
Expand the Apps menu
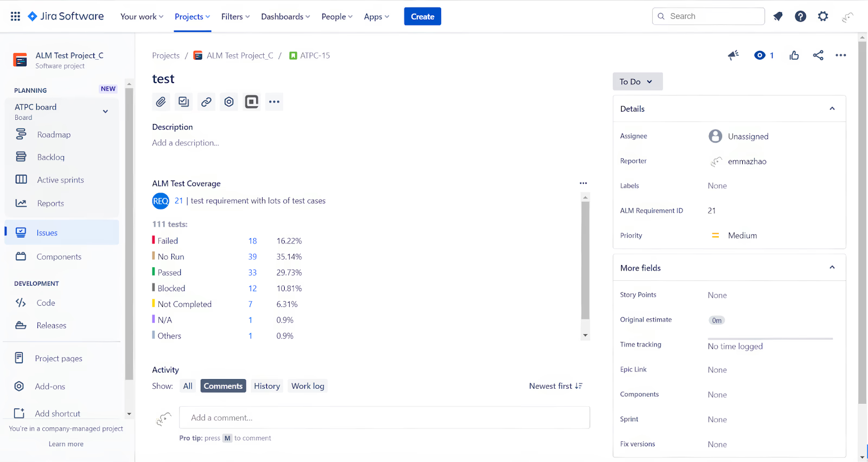pyautogui.click(x=376, y=17)
